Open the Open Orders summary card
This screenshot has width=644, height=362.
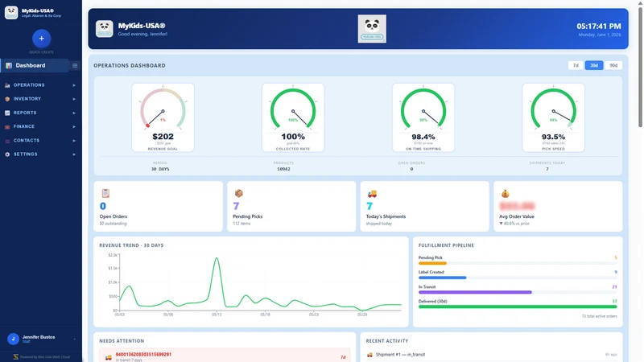tap(158, 207)
